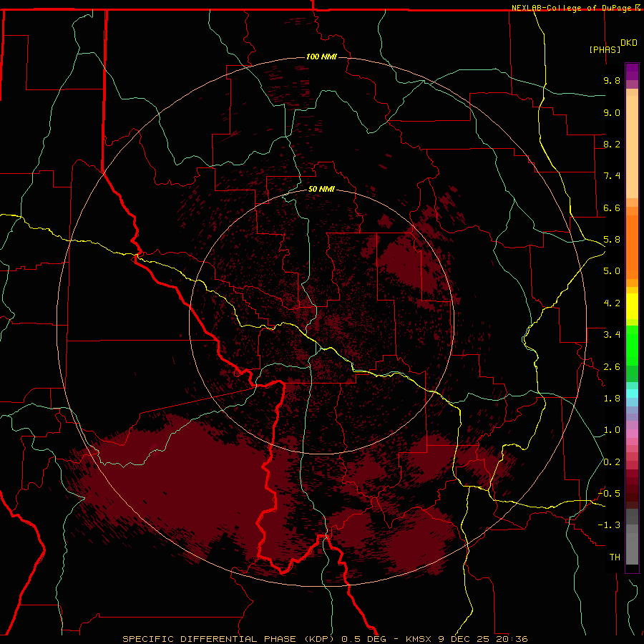Screen dimensions: 644x644
Task: Pick the orange segment of the color bar
Action: [x=632, y=248]
